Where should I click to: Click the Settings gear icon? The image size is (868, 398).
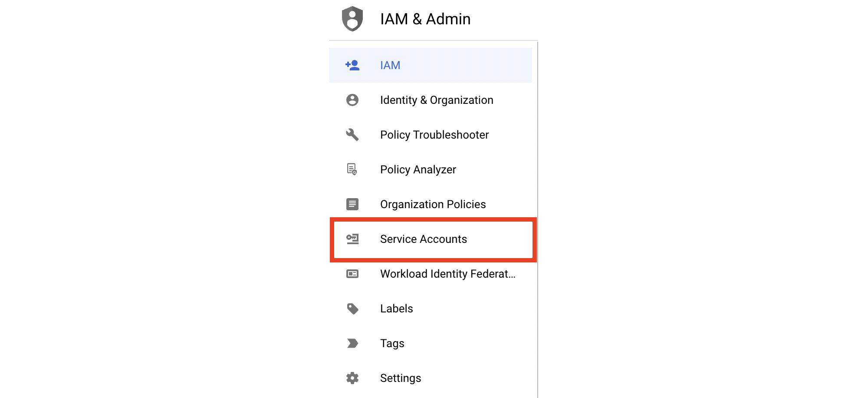[x=352, y=378]
